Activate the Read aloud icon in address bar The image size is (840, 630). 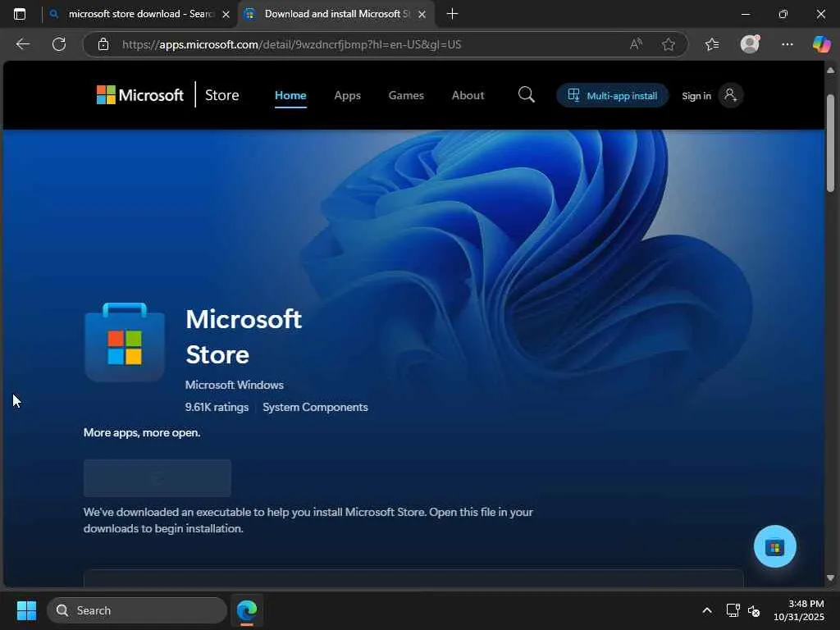tap(636, 44)
